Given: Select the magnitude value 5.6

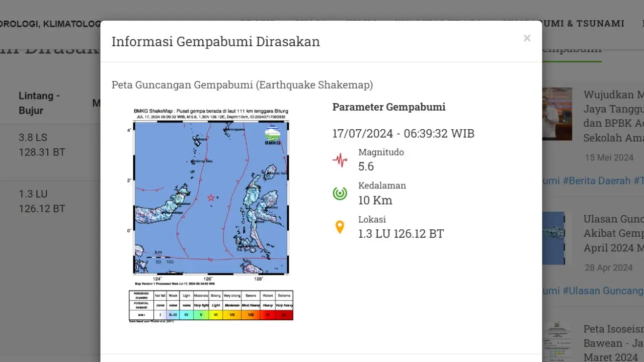Looking at the screenshot, I should pyautogui.click(x=366, y=166).
